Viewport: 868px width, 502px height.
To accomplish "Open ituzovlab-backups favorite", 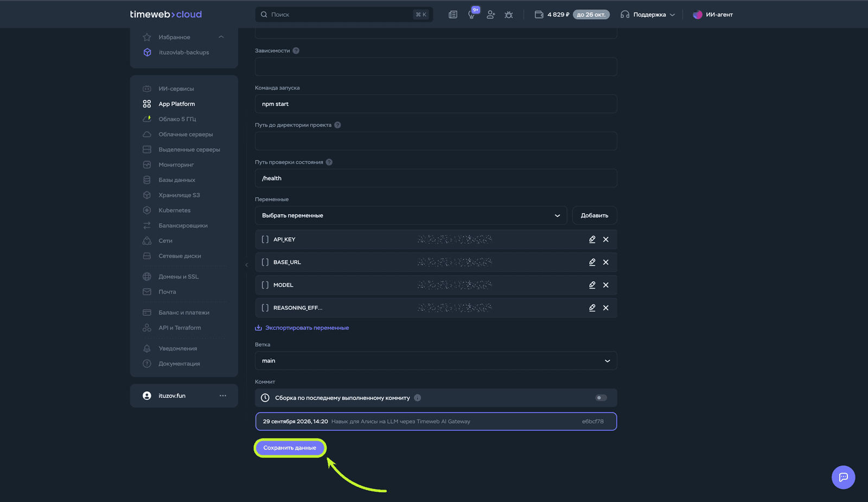I will click(184, 53).
